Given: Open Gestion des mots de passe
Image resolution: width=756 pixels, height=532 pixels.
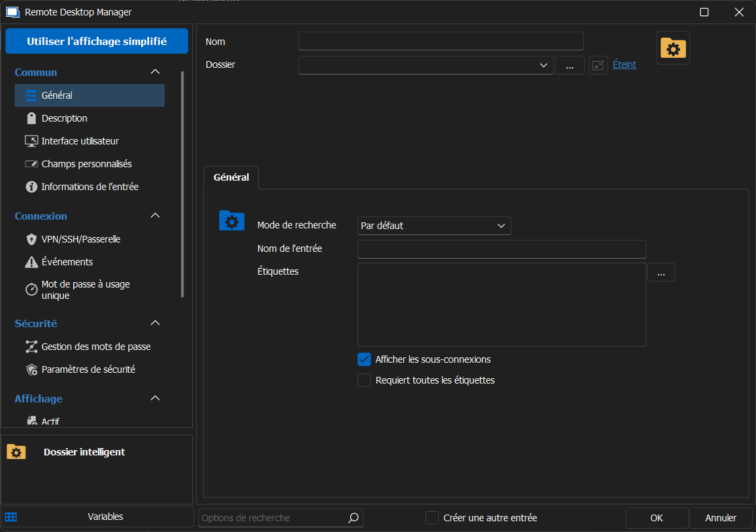Looking at the screenshot, I should [x=95, y=347].
